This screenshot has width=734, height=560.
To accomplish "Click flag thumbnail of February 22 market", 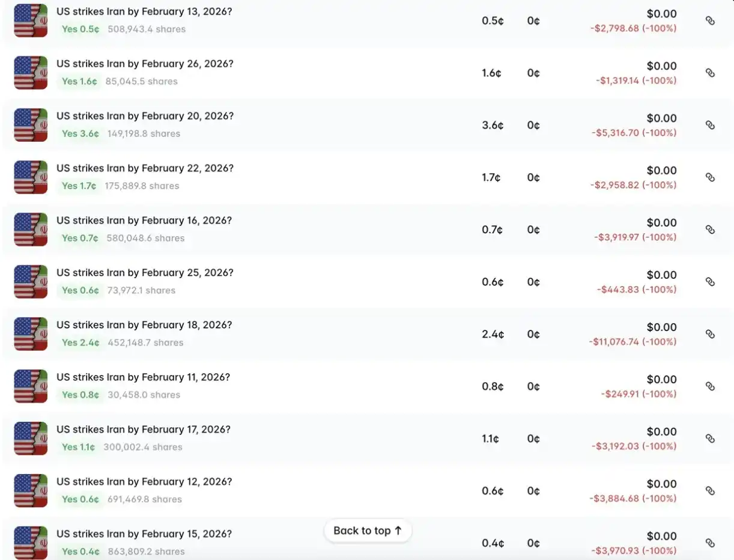I will (31, 177).
